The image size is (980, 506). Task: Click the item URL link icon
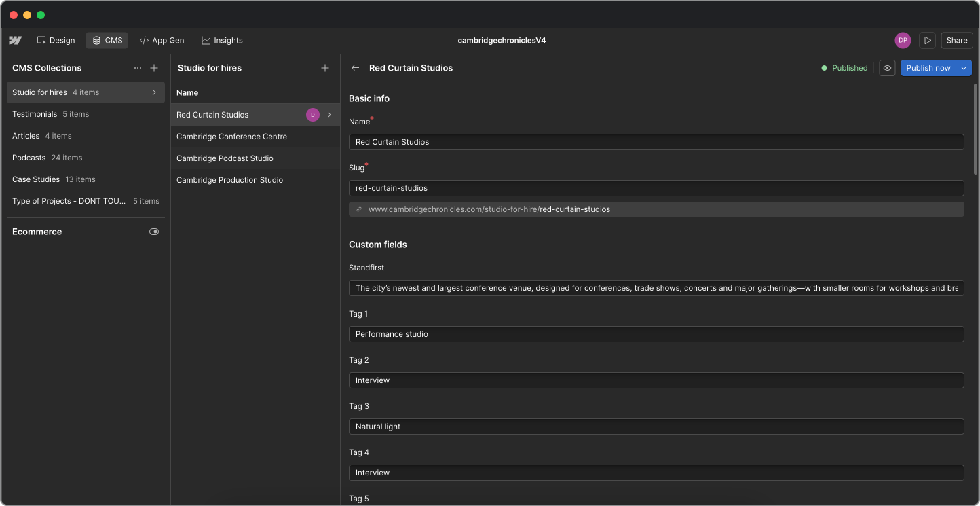coord(359,209)
